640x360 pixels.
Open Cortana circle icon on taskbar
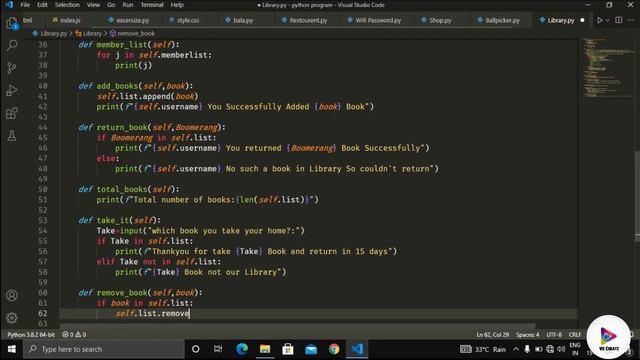click(196, 349)
